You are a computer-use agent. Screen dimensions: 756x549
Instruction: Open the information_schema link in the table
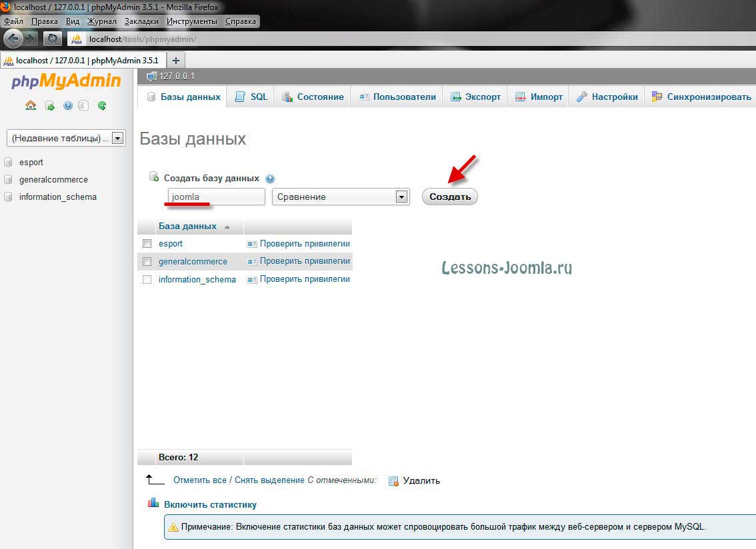click(197, 279)
